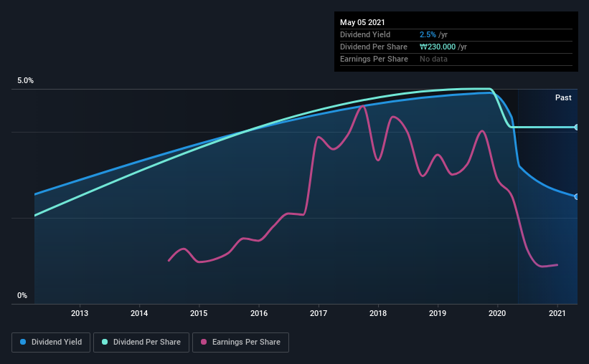Click the 2.5% Dividend Yield tooltip value
This screenshot has width=589, height=364.
[428, 34]
